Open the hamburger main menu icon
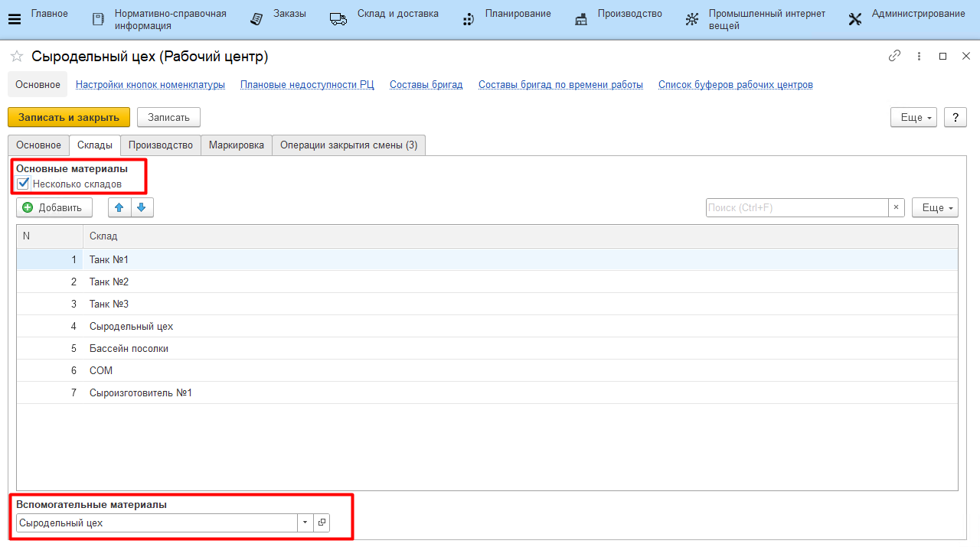Screen dimensions: 980x547 [x=14, y=19]
